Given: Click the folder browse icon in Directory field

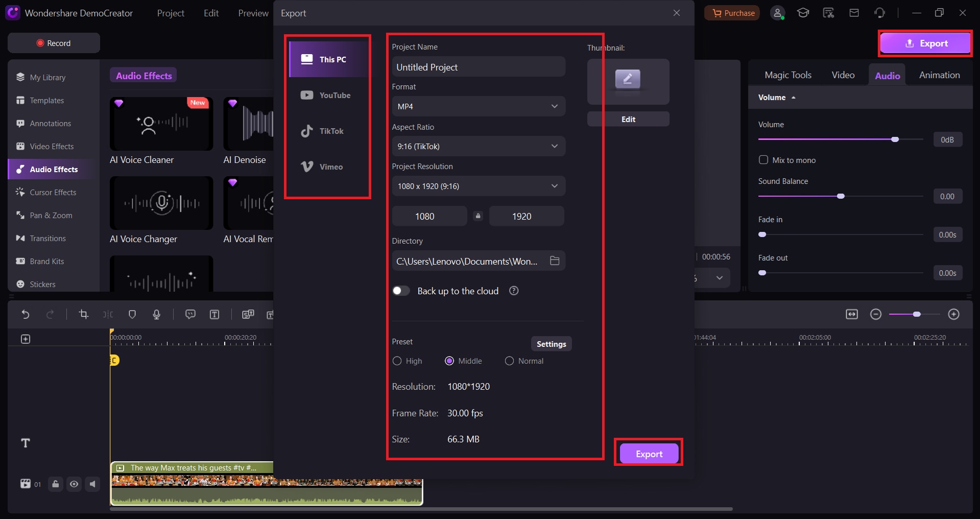Looking at the screenshot, I should tap(555, 261).
